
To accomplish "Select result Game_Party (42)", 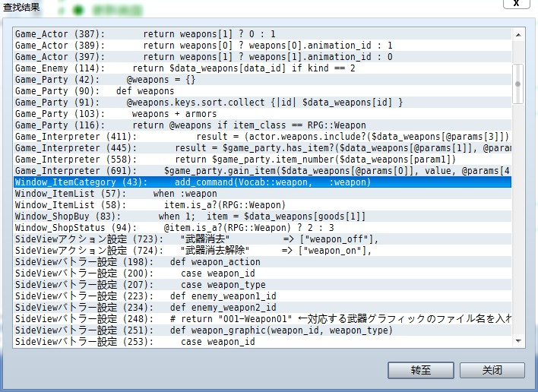I will [x=262, y=80].
